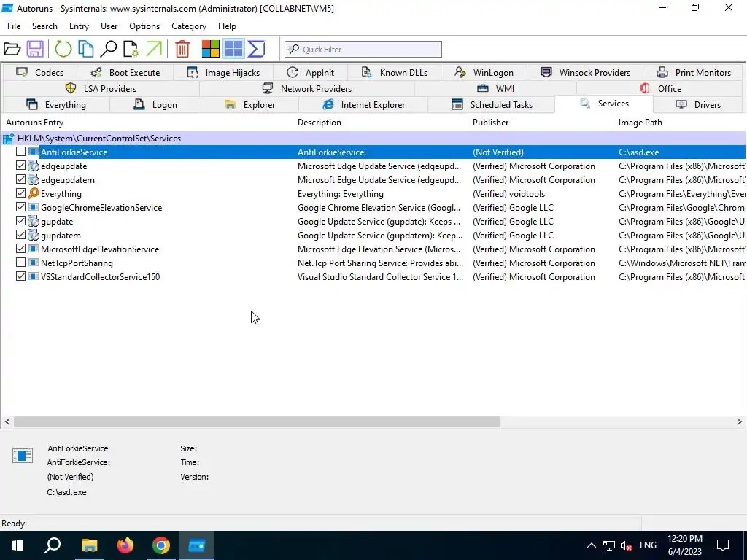The width and height of the screenshot is (747, 560).
Task: Sort by the Publisher column header
Action: tap(541, 122)
